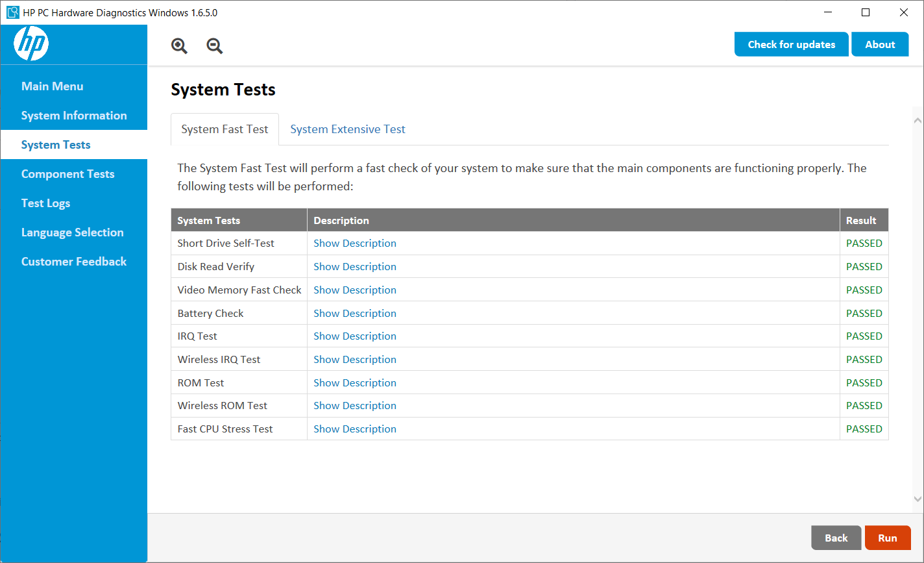
Task: Go to System Information page
Action: [74, 116]
